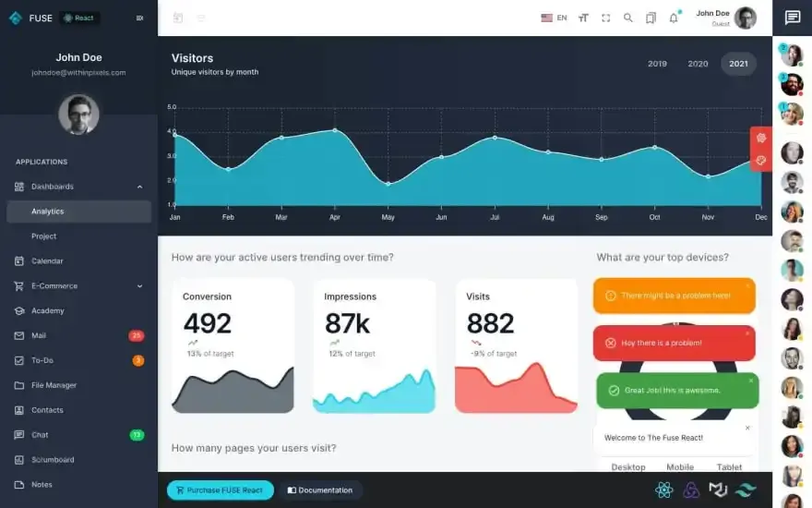Click the Dashboards icon in sidebar
812x508 pixels.
(x=19, y=187)
